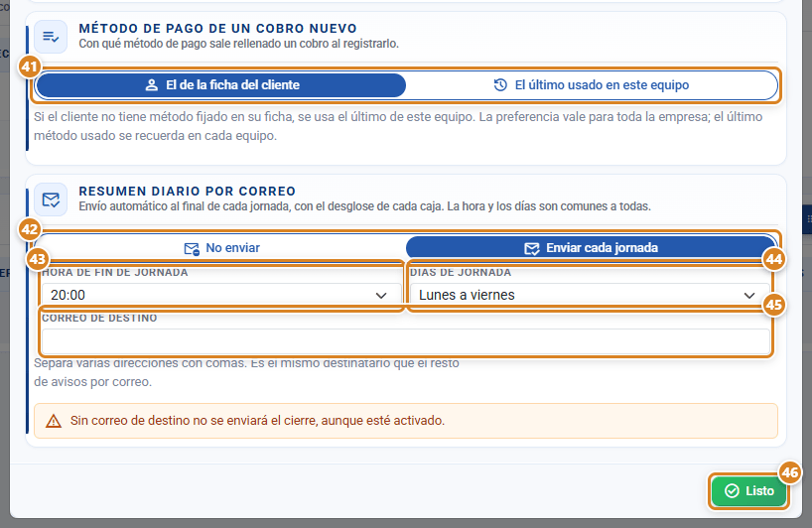Viewport: 812px width, 528px height.
Task: Click the green Listo button
Action: 748,490
